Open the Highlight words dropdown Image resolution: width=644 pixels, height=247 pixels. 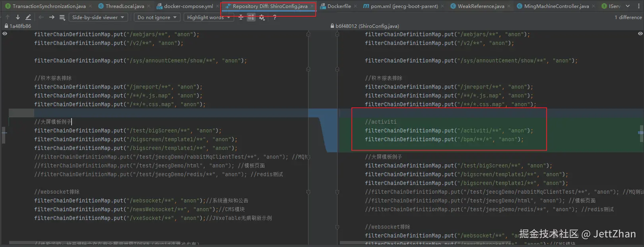[209, 17]
